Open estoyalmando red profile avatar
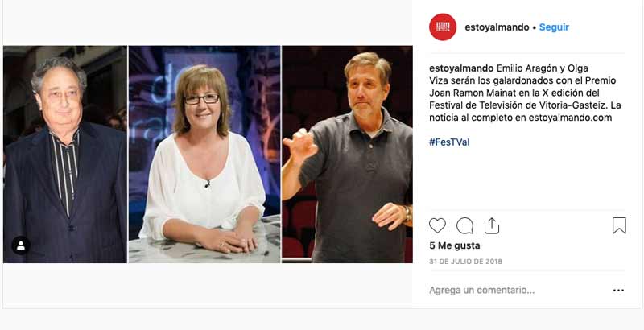 click(443, 27)
